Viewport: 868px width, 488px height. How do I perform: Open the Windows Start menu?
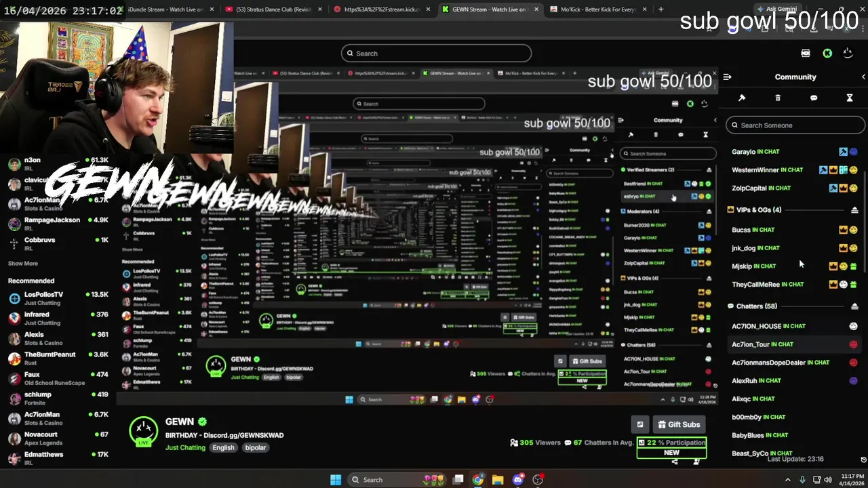pyautogui.click(x=336, y=480)
